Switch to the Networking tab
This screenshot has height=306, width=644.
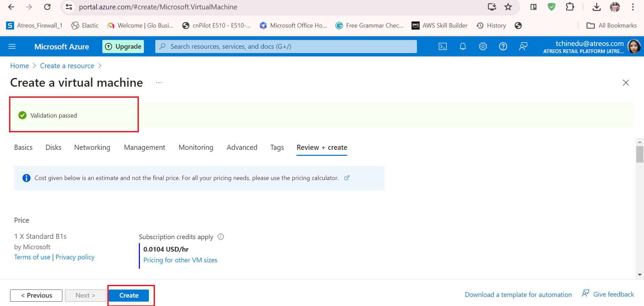(x=92, y=147)
